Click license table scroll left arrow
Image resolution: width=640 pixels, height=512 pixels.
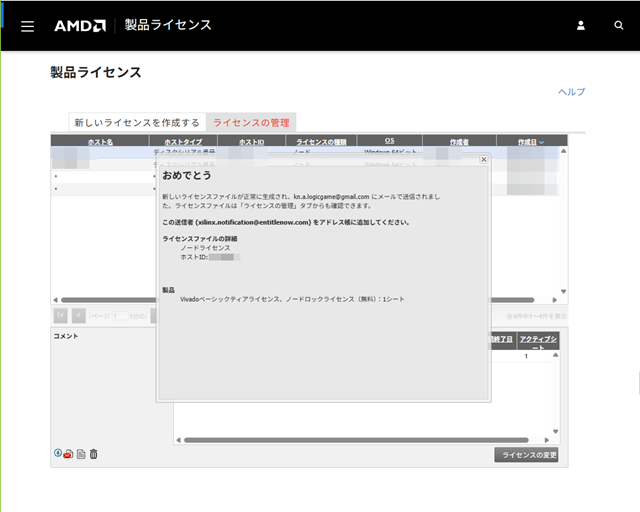tap(56, 300)
